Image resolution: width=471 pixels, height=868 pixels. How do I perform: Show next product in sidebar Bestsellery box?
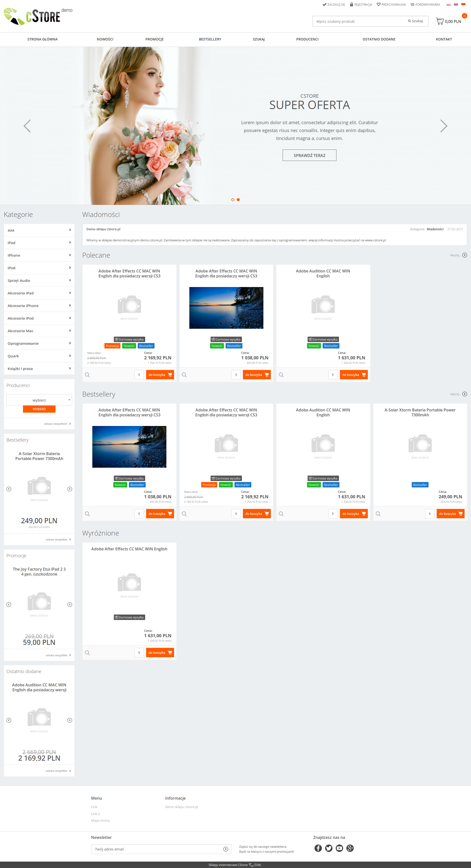pyautogui.click(x=70, y=489)
